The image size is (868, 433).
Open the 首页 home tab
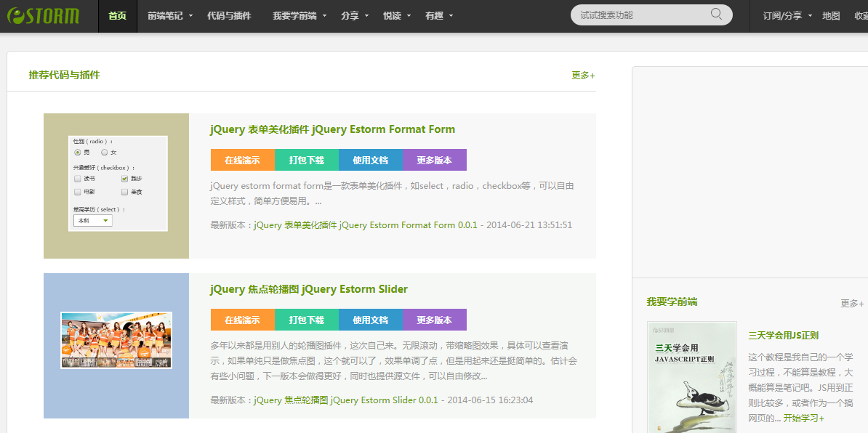(117, 16)
